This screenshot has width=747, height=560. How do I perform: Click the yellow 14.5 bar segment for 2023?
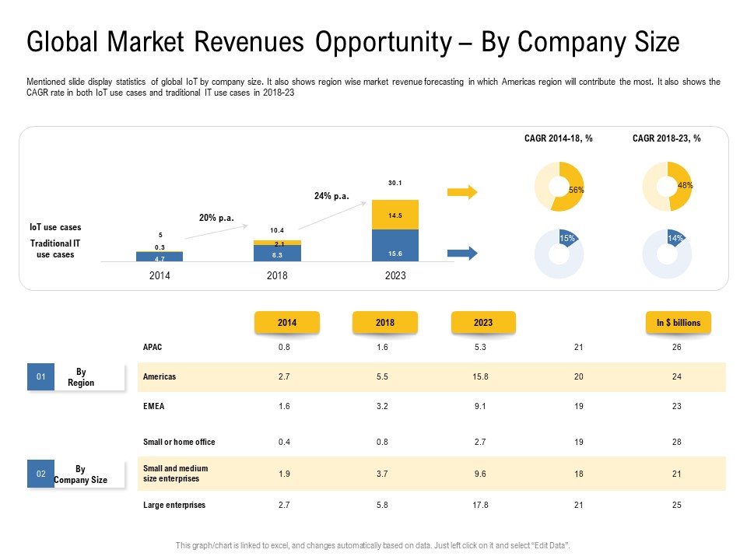395,215
